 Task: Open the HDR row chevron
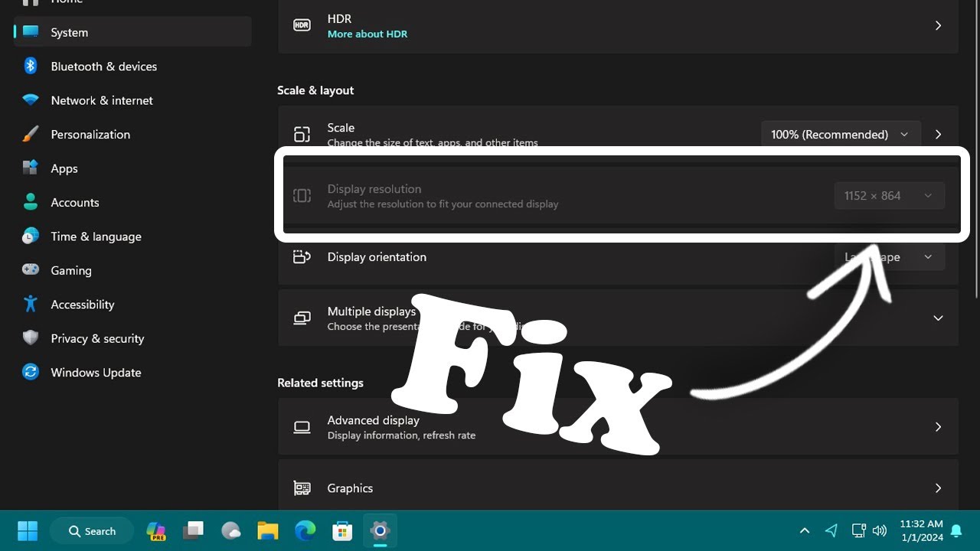938,25
